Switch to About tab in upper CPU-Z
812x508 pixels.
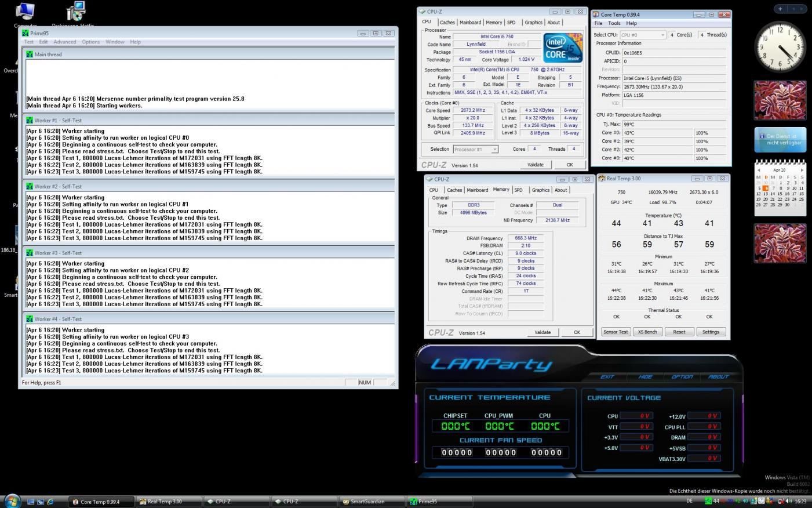[554, 23]
